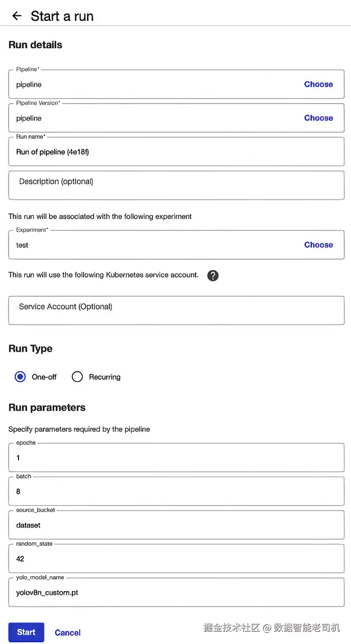Click the Pipeline field showing pipeline
351x644 pixels.
tap(176, 84)
